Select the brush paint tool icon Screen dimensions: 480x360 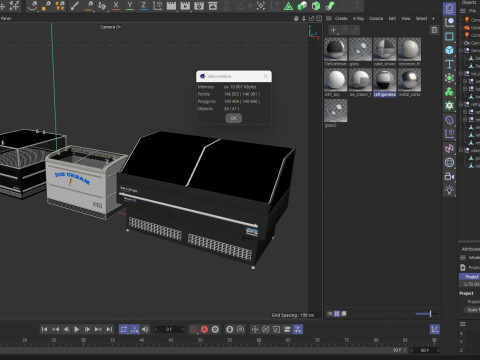click(75, 6)
